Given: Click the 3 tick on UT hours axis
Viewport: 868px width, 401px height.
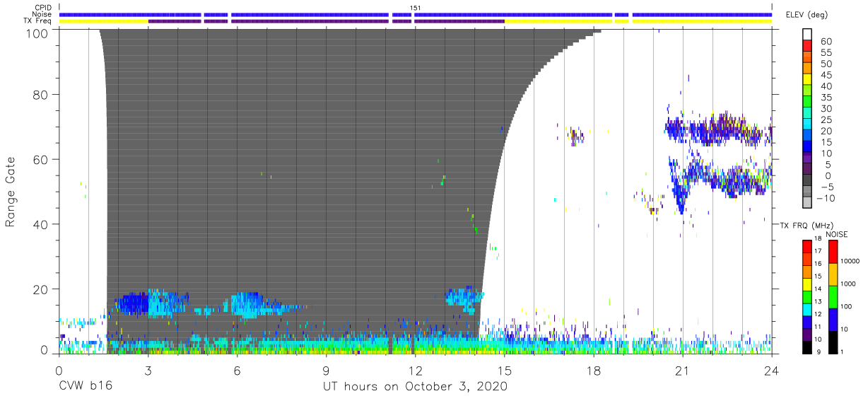Looking at the screenshot, I should [x=148, y=371].
